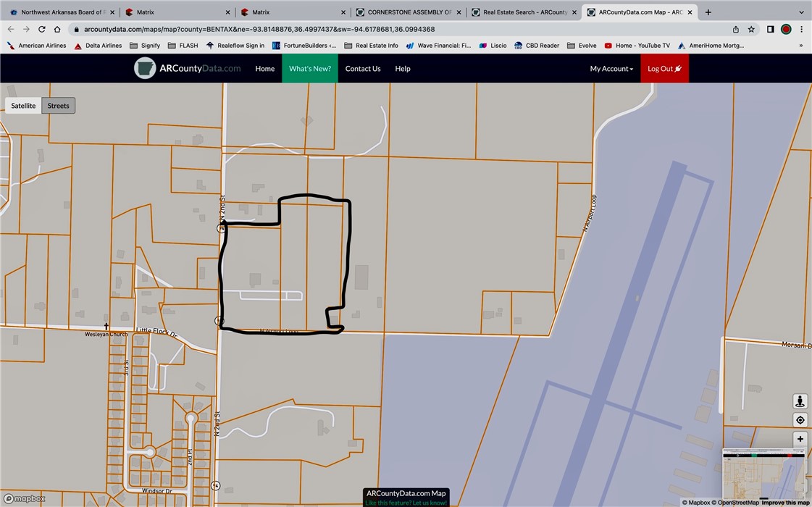Zoom in with the plus button

tap(800, 439)
